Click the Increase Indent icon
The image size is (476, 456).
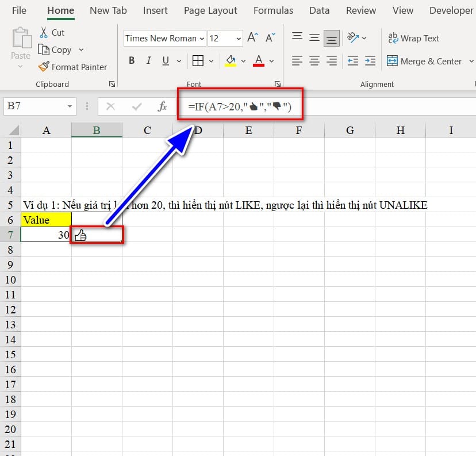pos(370,61)
